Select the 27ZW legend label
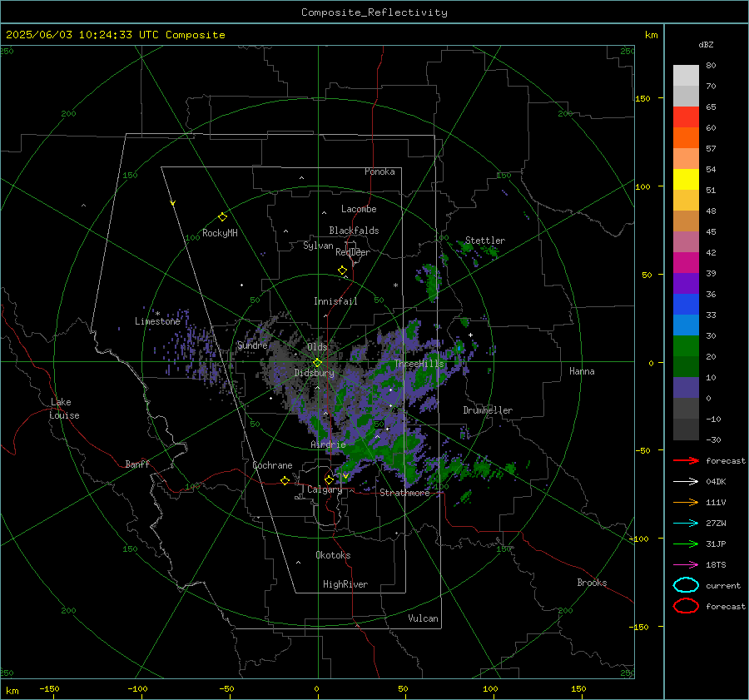The height and width of the screenshot is (700, 749). [716, 524]
